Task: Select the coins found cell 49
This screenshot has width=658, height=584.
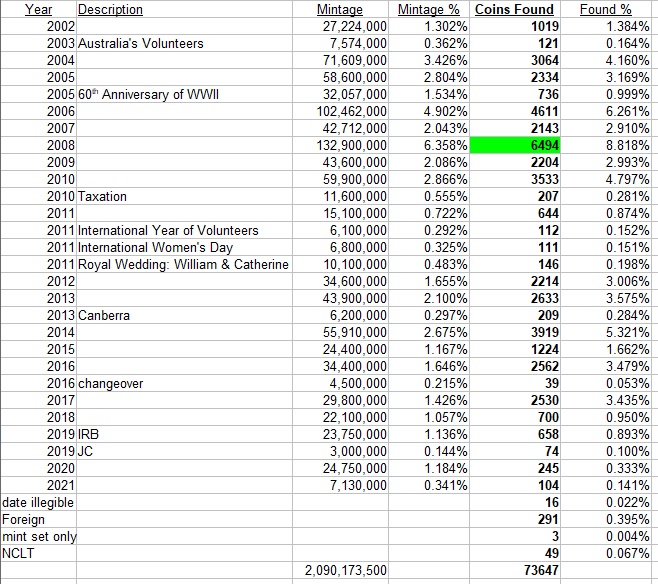Action: point(514,553)
